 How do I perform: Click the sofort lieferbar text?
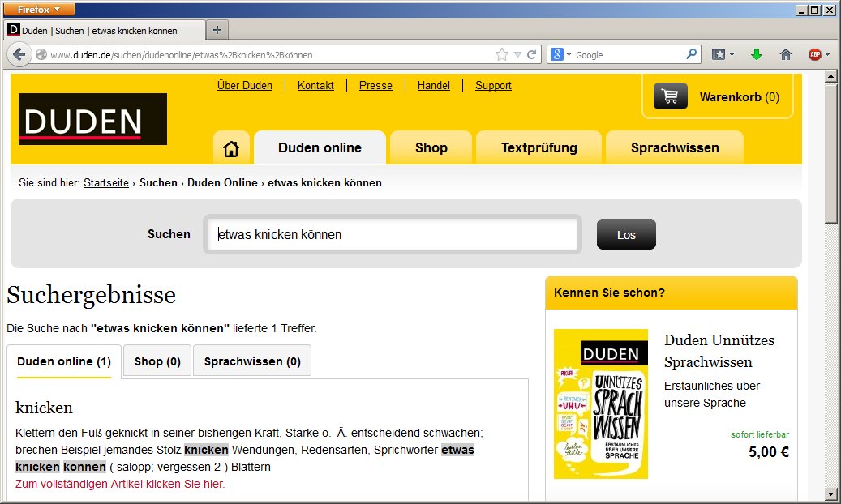(x=759, y=435)
